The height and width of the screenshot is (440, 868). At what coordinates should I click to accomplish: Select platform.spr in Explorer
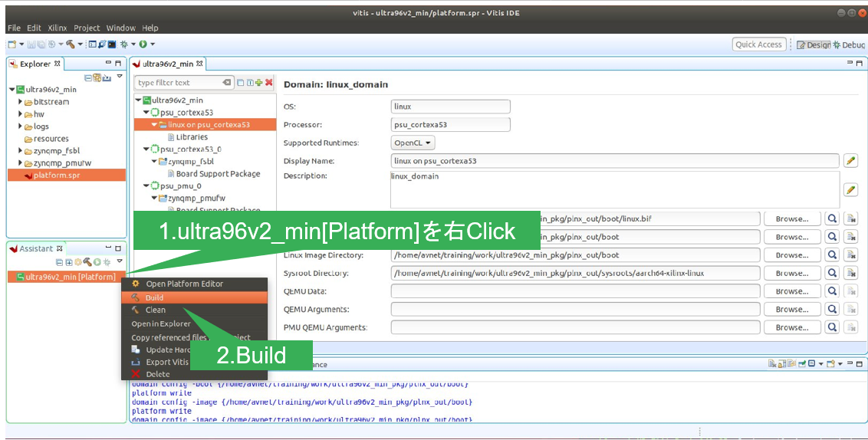[x=67, y=175]
